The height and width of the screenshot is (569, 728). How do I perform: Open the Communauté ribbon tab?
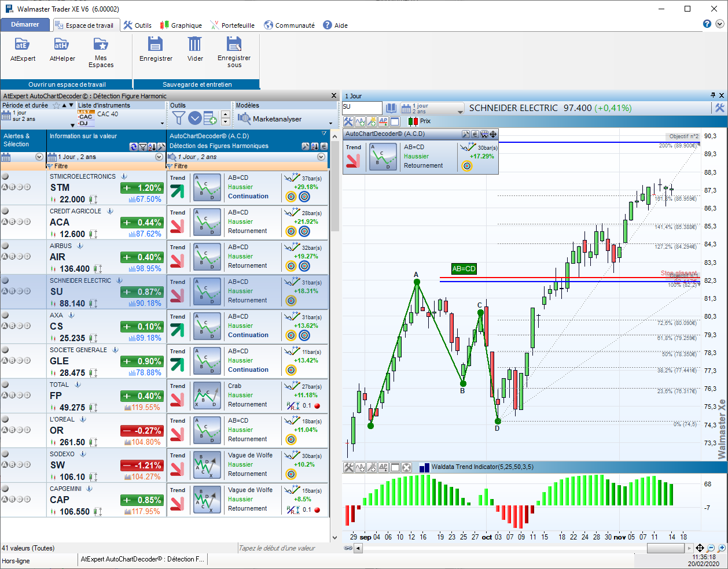(x=289, y=25)
